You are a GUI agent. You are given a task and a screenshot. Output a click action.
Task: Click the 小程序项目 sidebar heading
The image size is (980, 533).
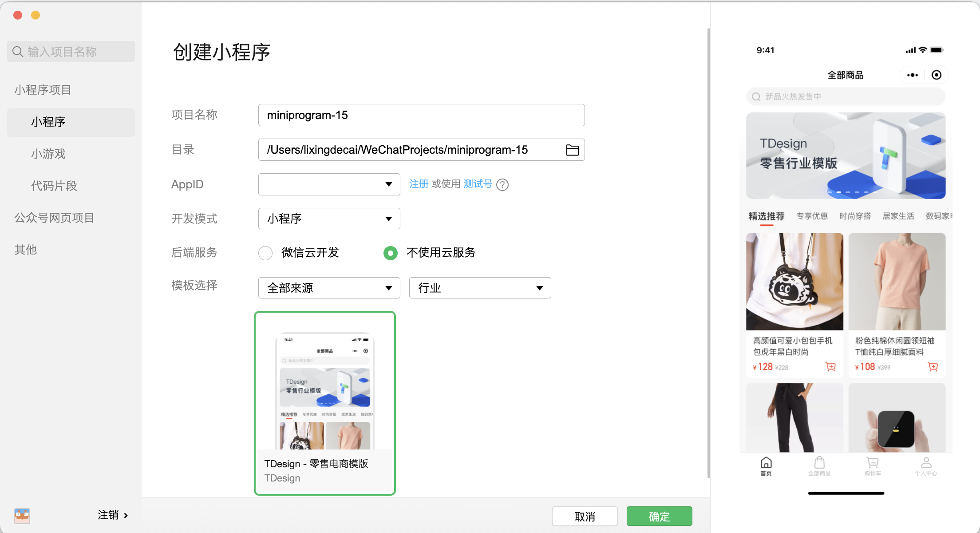point(43,90)
